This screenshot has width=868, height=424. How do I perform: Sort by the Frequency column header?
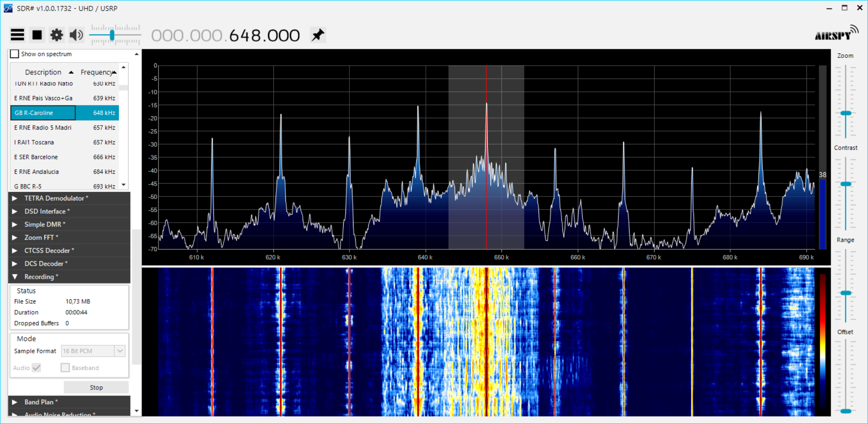tap(97, 72)
